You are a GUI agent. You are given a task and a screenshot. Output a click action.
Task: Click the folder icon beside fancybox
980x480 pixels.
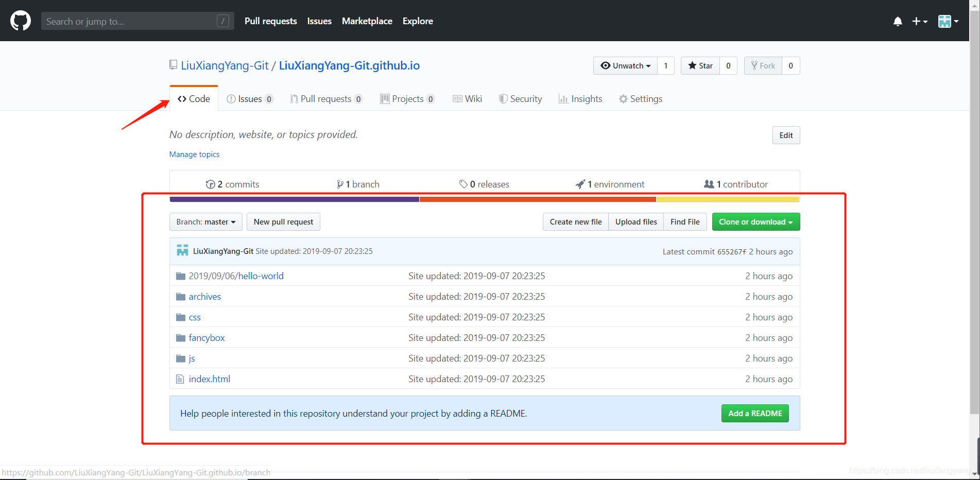point(180,338)
